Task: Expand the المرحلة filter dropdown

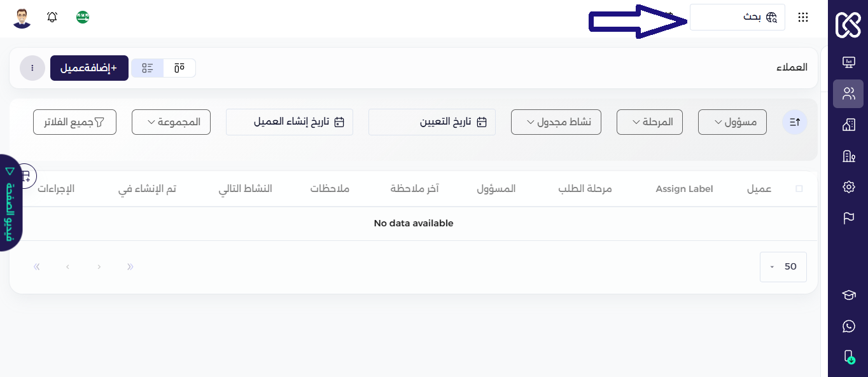Action: 650,122
